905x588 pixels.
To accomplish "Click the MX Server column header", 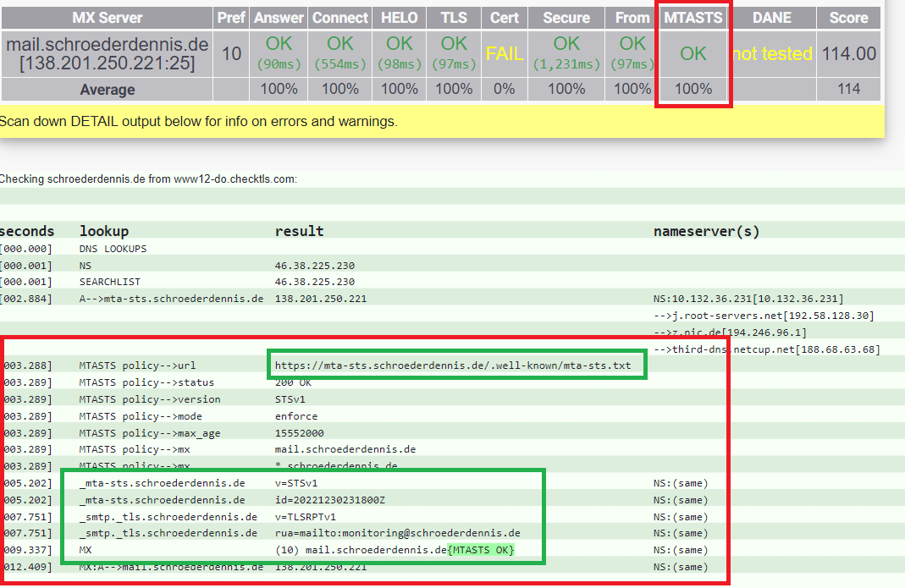I will [106, 17].
